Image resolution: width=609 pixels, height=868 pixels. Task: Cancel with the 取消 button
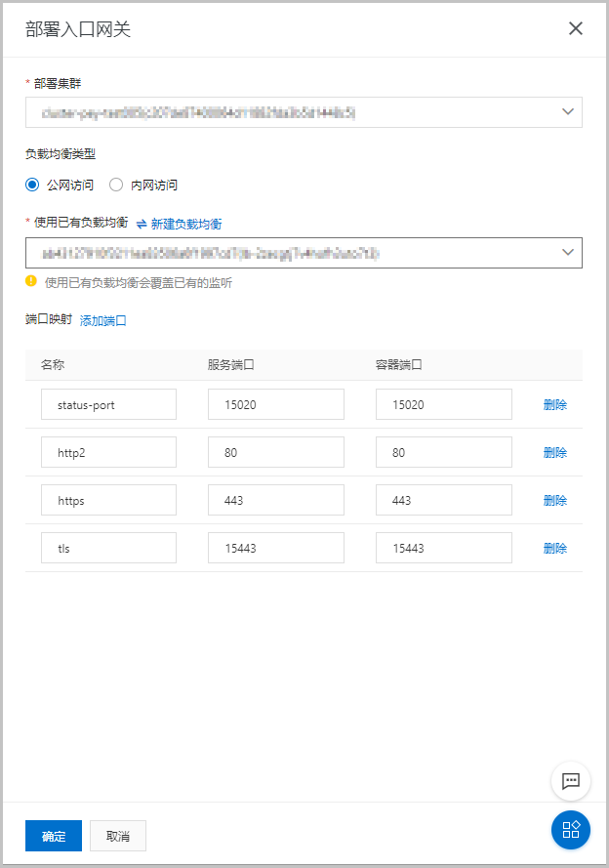118,836
